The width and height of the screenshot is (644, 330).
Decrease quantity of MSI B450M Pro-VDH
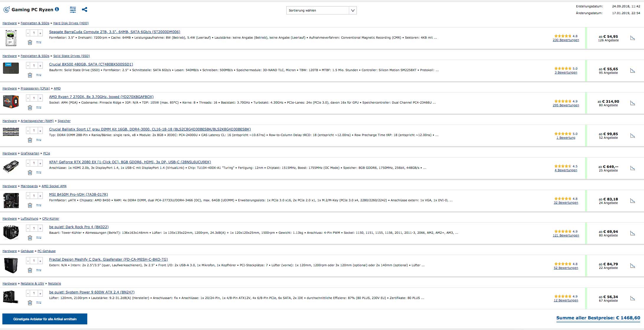coord(28,196)
